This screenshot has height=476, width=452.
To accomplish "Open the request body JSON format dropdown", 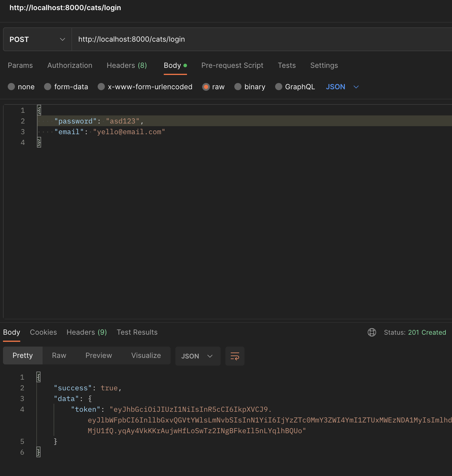I will point(342,87).
